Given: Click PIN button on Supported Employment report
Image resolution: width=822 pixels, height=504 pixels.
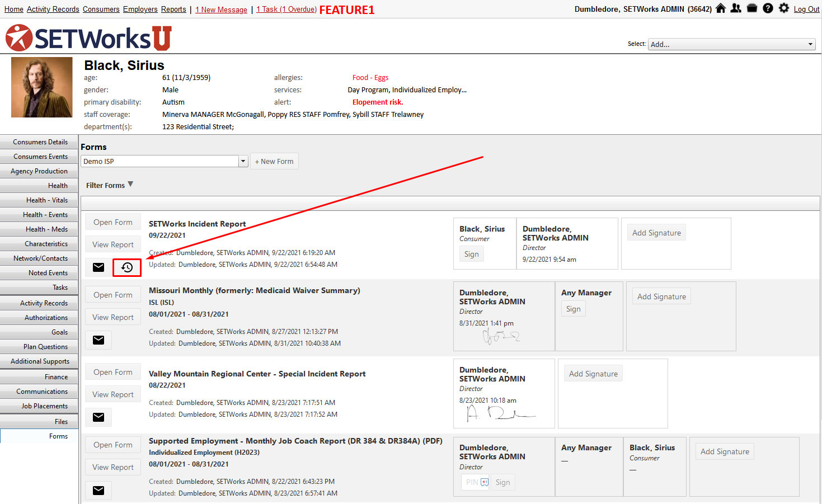Looking at the screenshot, I should (476, 482).
